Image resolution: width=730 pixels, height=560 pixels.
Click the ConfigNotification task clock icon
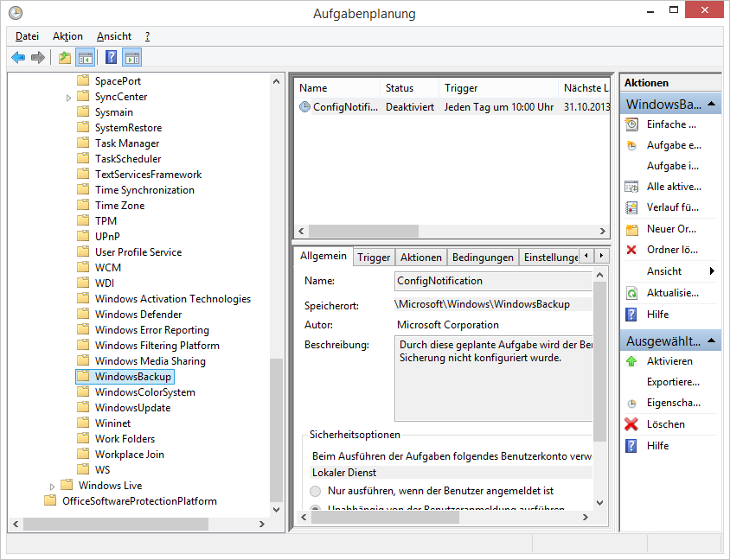[304, 107]
